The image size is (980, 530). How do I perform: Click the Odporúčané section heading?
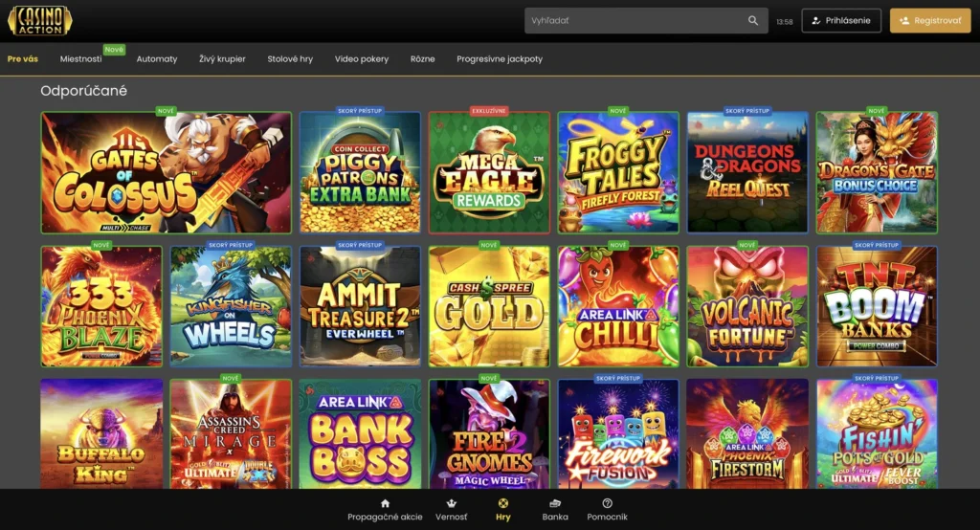point(84,91)
